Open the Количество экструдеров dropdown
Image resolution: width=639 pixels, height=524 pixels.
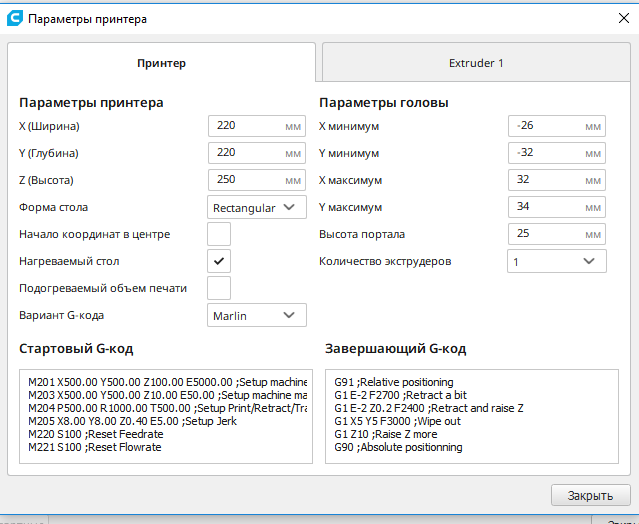click(x=557, y=261)
